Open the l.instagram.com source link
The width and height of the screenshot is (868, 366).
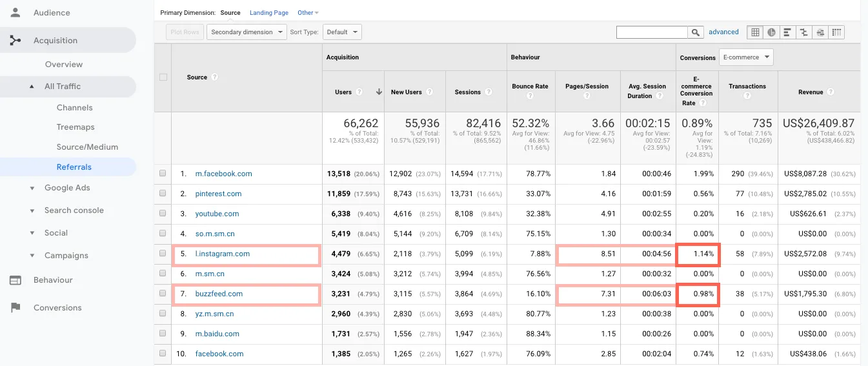223,254
